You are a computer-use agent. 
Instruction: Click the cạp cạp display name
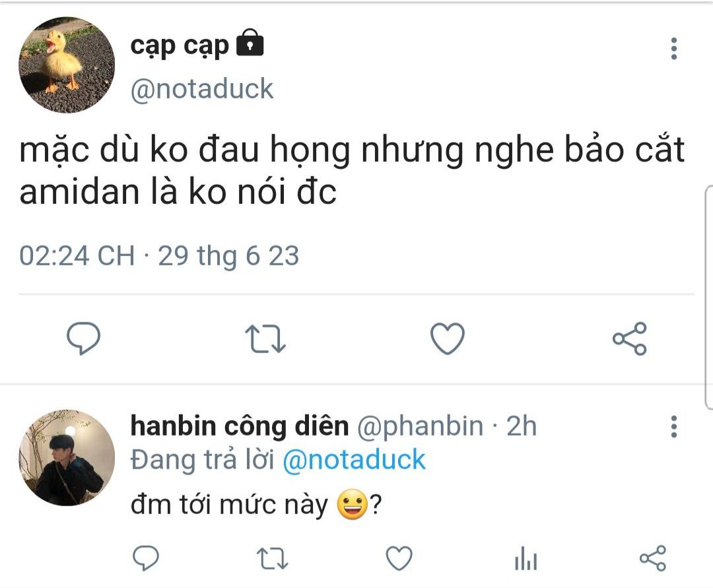pos(180,45)
